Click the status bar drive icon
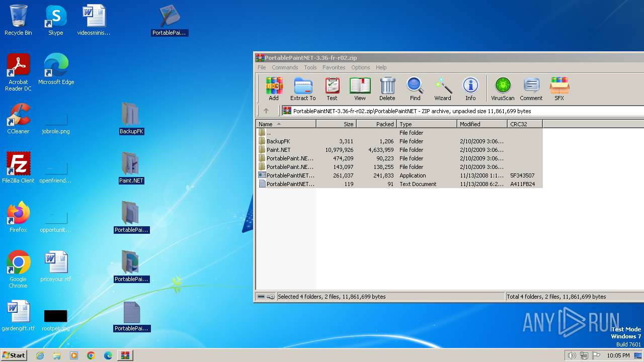This screenshot has height=362, width=644. [261, 297]
